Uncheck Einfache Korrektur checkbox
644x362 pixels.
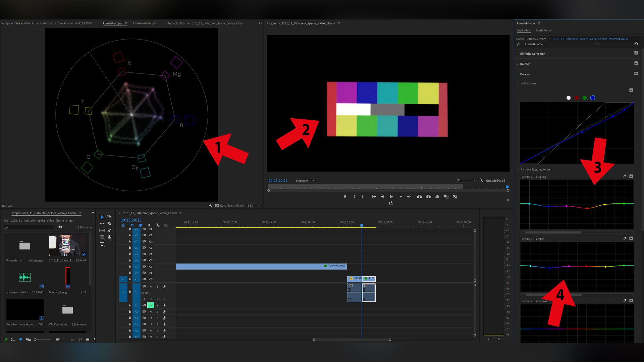tap(636, 53)
